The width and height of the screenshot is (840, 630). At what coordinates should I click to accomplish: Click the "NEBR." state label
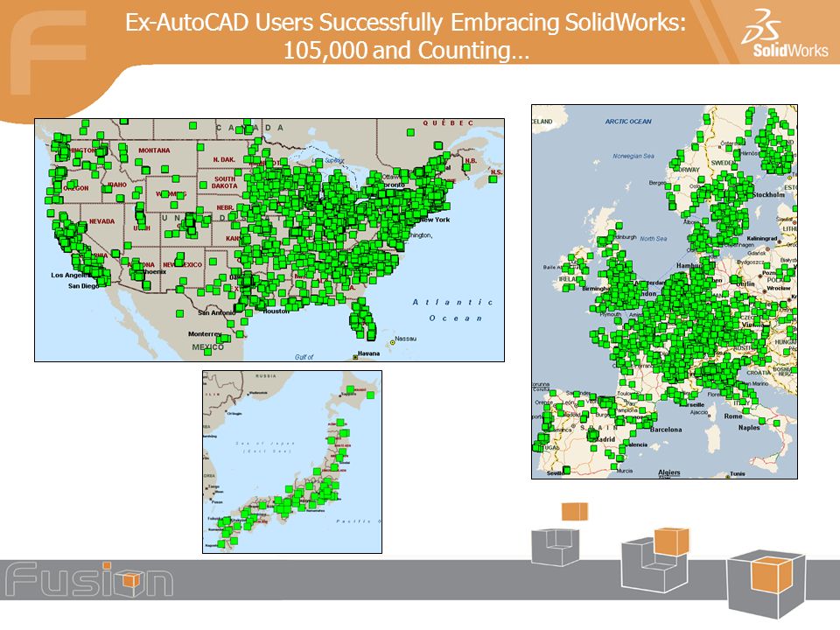pos(225,207)
